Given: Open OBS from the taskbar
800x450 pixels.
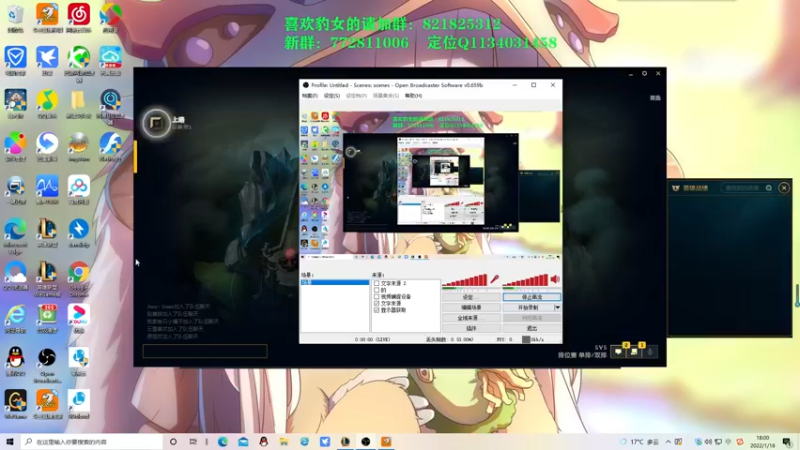Looking at the screenshot, I should click(x=366, y=441).
